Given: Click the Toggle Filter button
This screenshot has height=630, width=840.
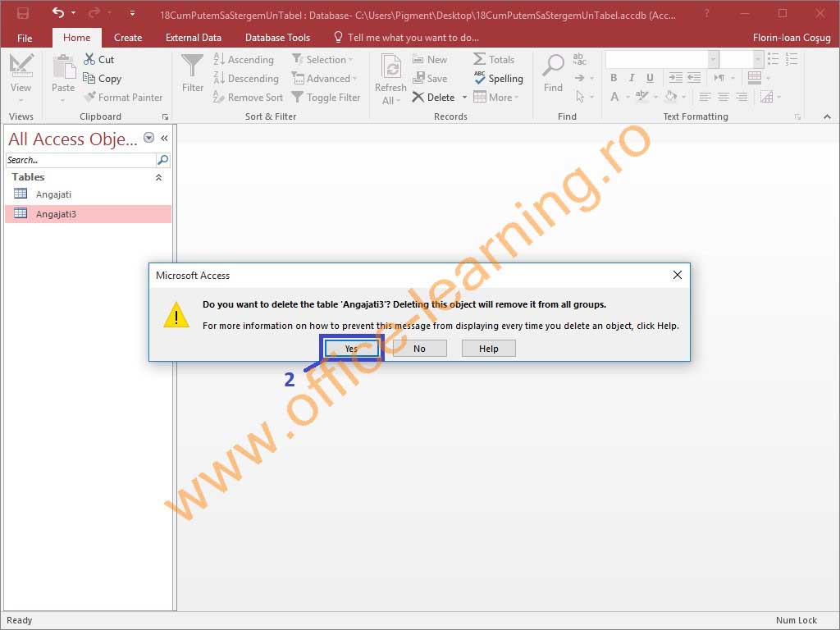Looking at the screenshot, I should pyautogui.click(x=326, y=97).
